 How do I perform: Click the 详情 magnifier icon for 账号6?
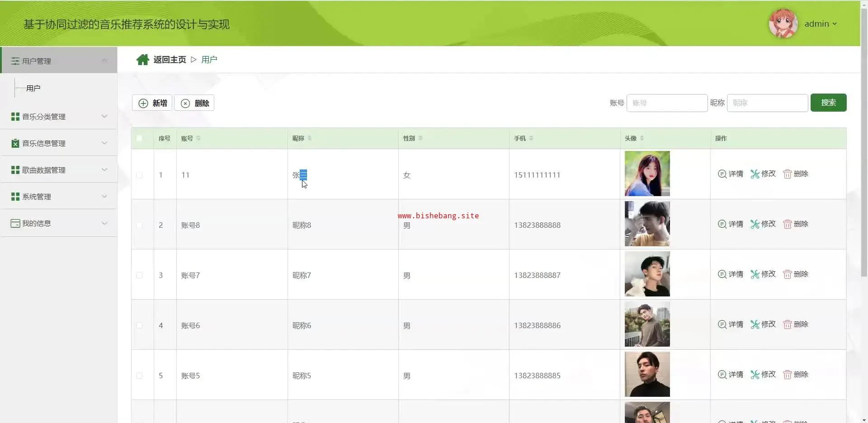pyautogui.click(x=722, y=324)
